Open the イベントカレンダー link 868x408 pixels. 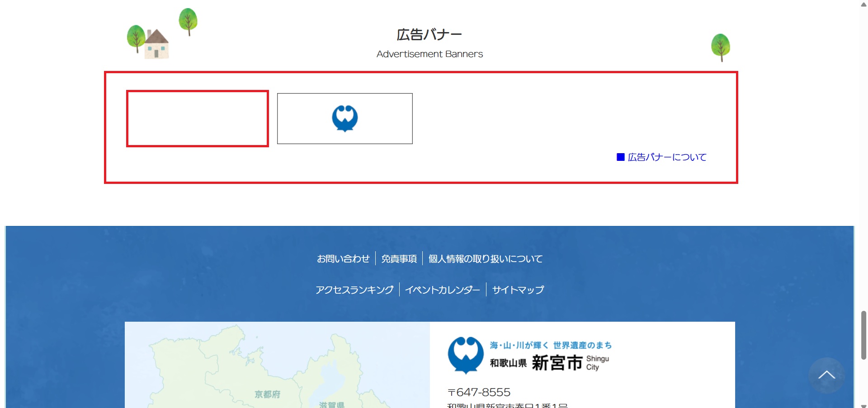(x=442, y=290)
